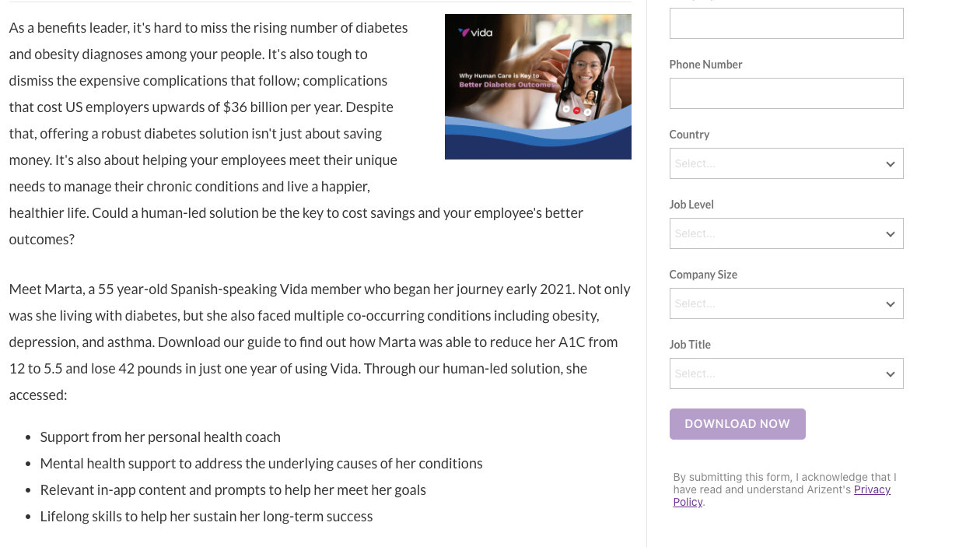Click the "Support from her personal health coach" bullet
Viewport: 980px width, 547px height.
pyautogui.click(x=160, y=437)
